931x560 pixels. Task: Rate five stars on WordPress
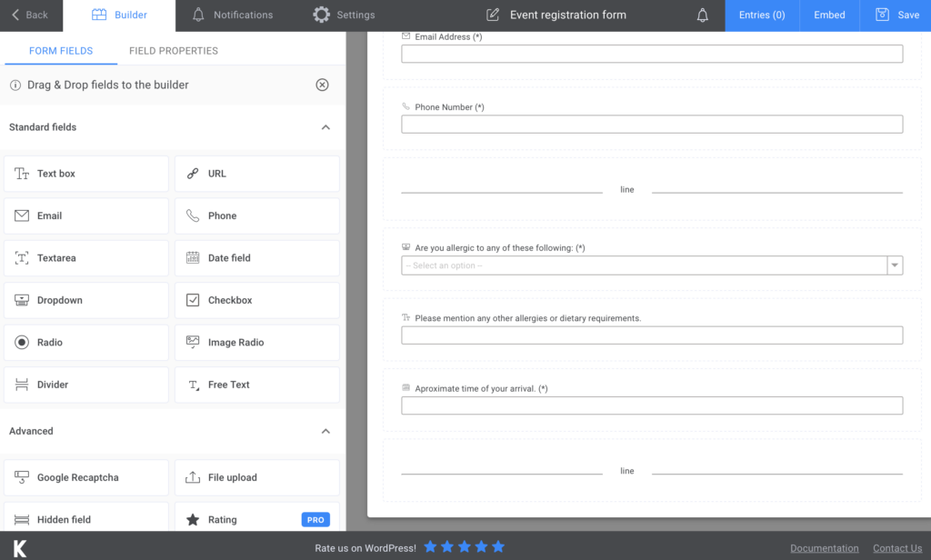pyautogui.click(x=498, y=547)
